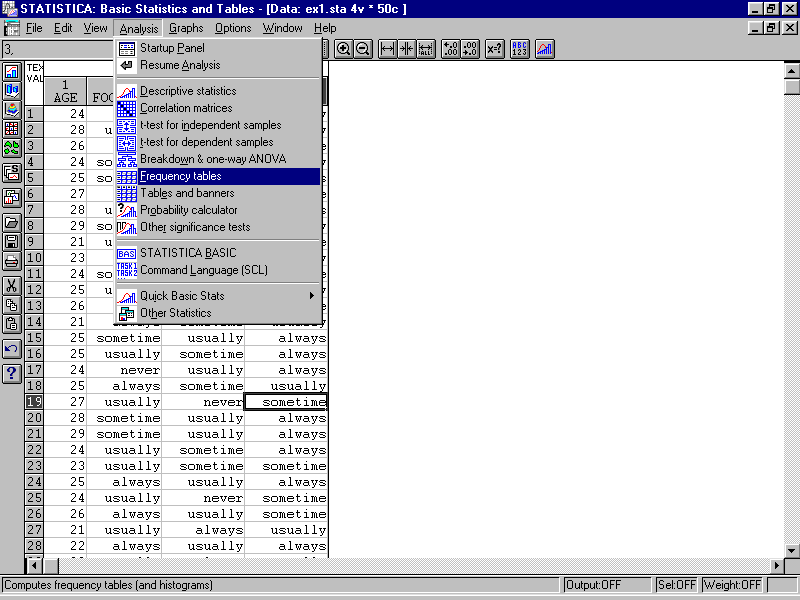Click the AGE column header
Viewport: 800px width, 600px height.
(65, 91)
